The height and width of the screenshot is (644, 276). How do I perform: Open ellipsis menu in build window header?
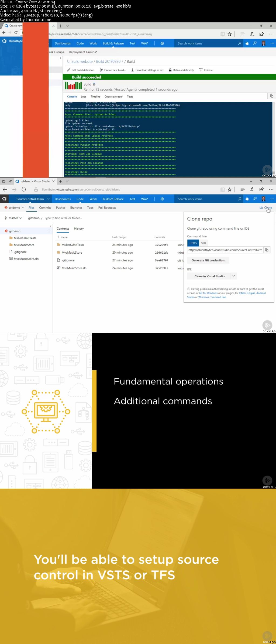click(x=272, y=43)
